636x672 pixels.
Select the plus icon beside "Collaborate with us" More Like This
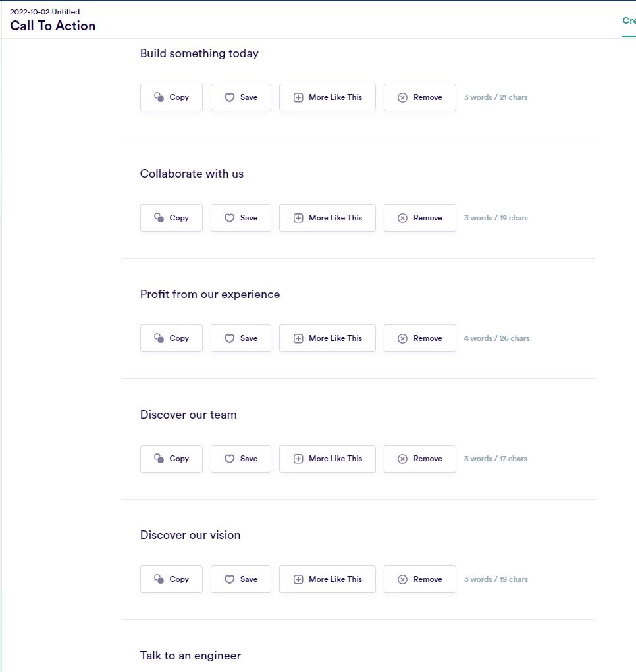pyautogui.click(x=298, y=217)
